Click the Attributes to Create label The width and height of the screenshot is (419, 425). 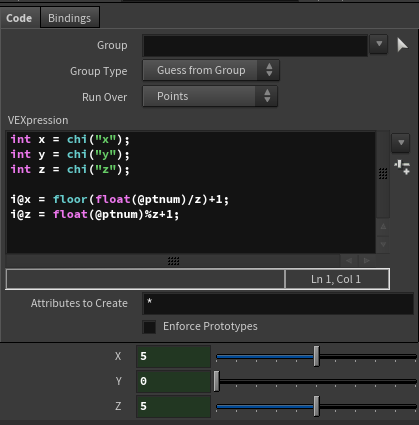tap(79, 303)
